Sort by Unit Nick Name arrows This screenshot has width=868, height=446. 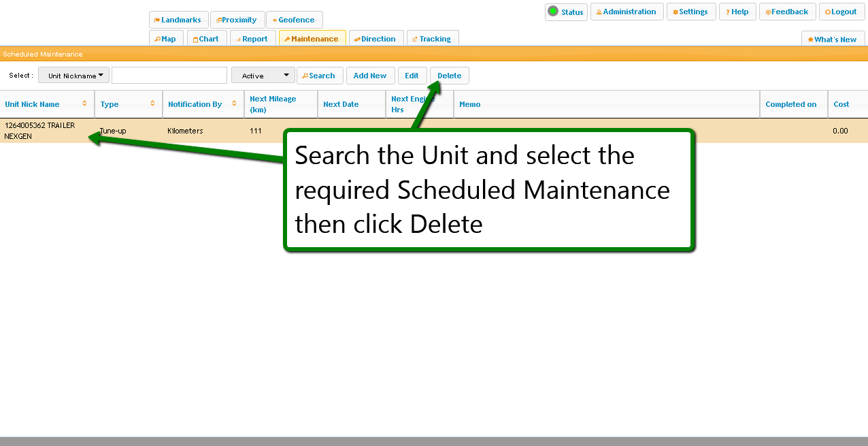85,103
